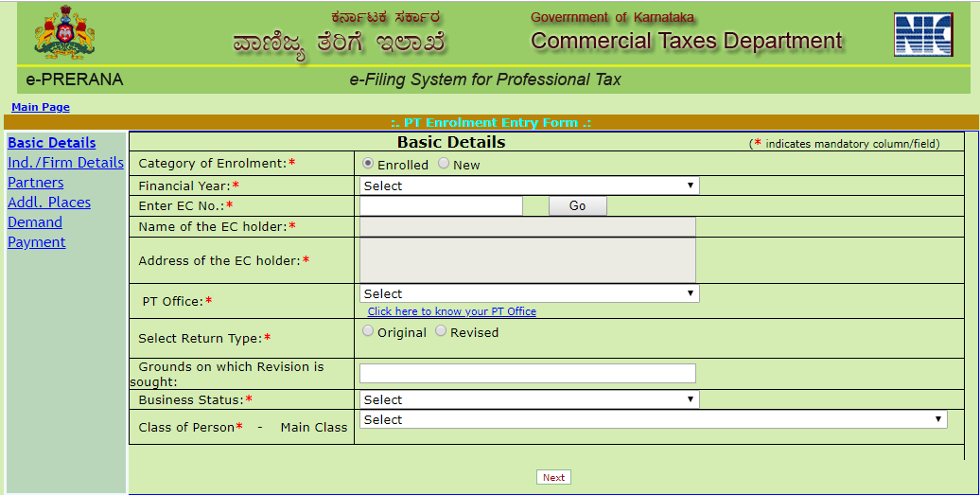Click the Grounds for Revision input field
The width and height of the screenshot is (980, 495).
528,373
